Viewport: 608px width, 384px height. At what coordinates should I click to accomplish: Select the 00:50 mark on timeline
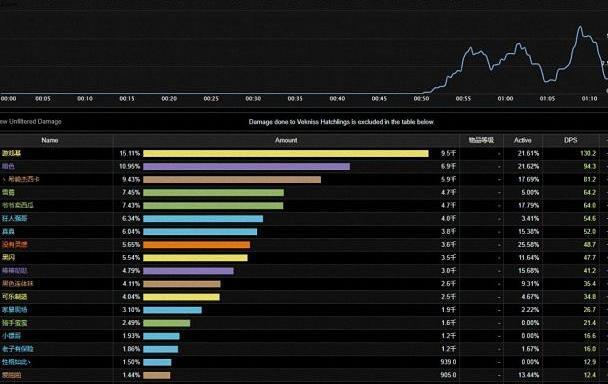(421, 99)
